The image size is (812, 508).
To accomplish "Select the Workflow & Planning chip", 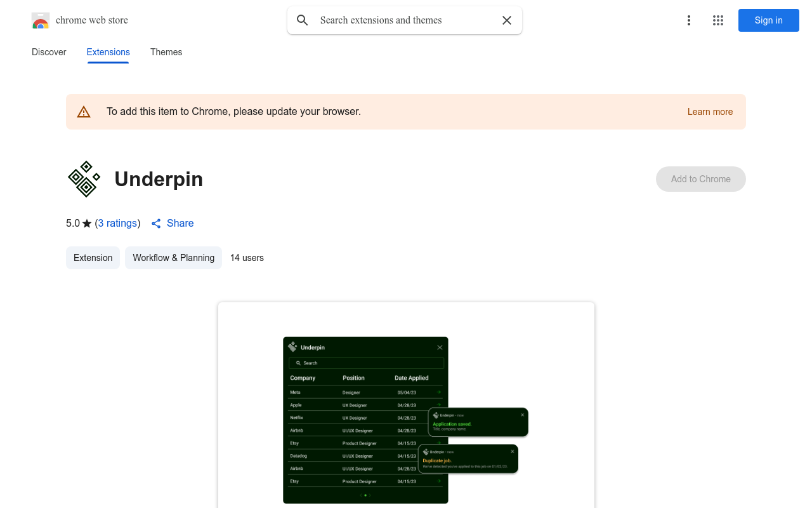I will [x=173, y=258].
